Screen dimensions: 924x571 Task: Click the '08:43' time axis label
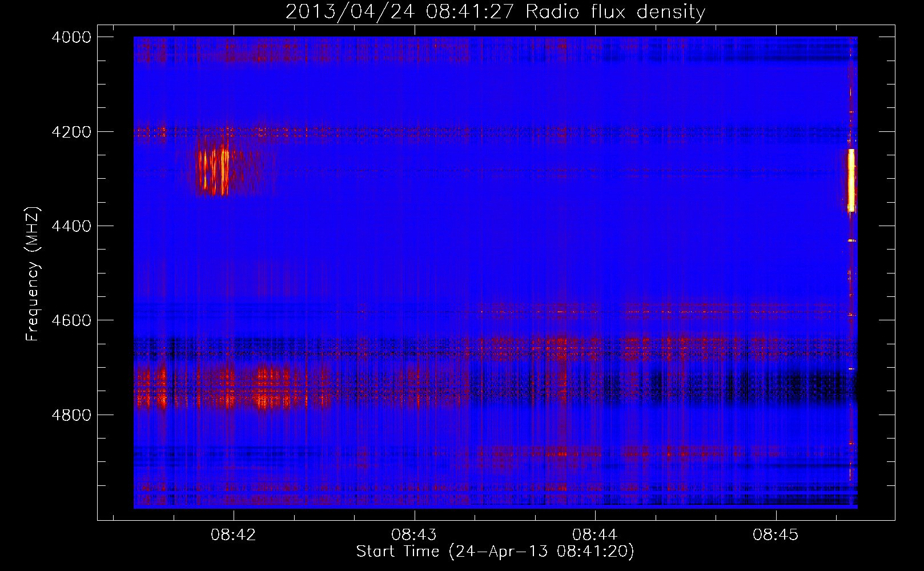coord(414,534)
